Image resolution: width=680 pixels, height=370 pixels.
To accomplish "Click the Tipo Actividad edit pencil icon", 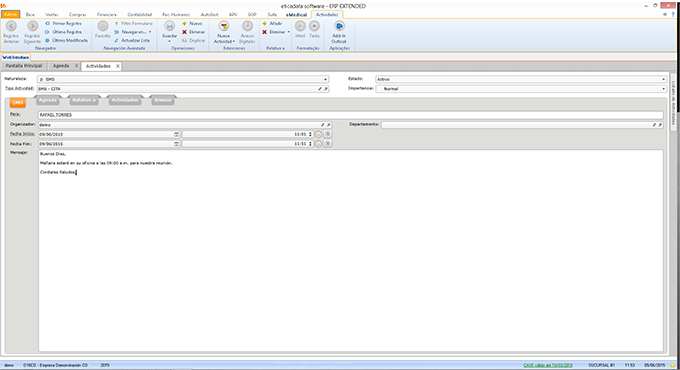I will (320, 88).
